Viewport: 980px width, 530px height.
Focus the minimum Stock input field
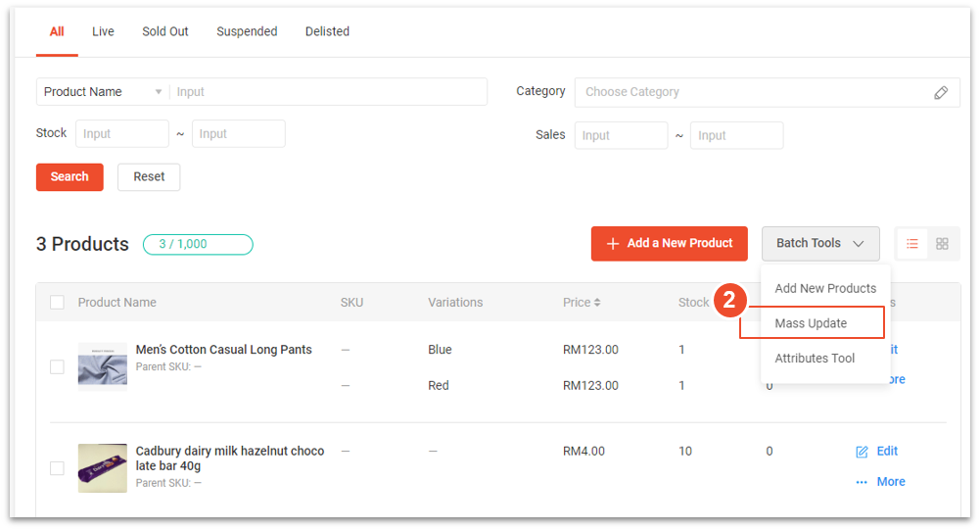(121, 134)
